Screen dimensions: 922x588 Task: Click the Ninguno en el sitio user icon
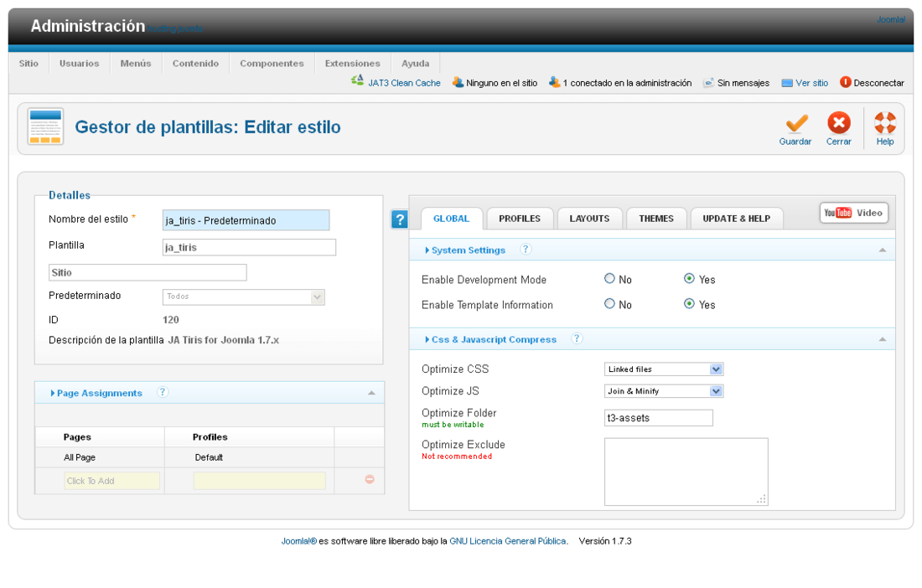pyautogui.click(x=458, y=82)
